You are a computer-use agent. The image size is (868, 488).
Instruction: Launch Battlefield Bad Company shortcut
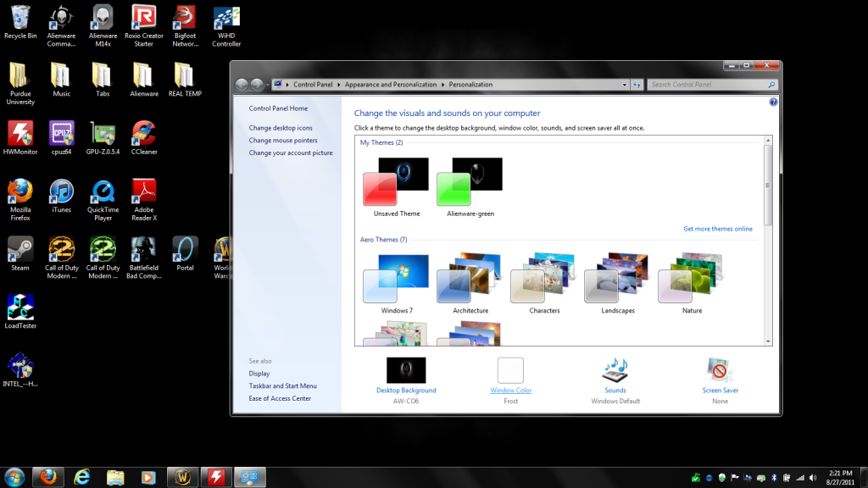click(144, 258)
